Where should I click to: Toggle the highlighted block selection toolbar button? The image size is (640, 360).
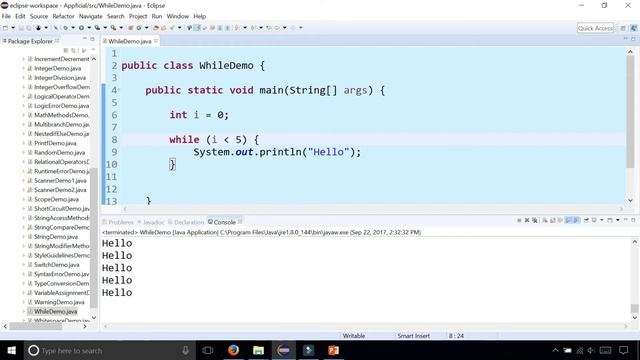[197, 28]
